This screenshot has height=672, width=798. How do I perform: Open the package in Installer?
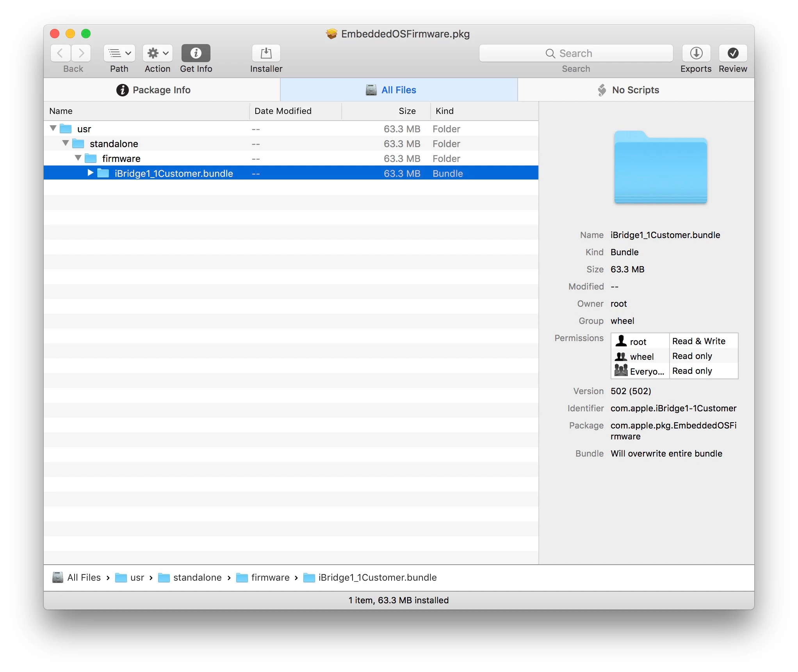266,53
